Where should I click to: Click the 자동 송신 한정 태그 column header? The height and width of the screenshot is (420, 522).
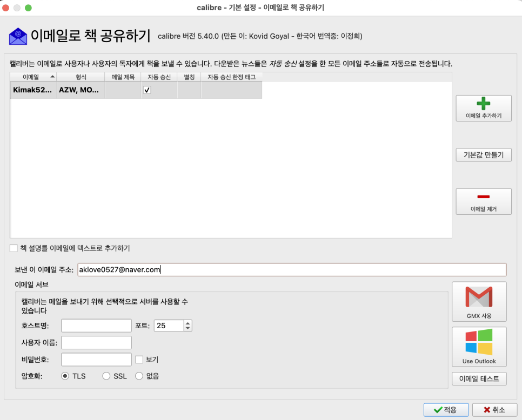231,77
